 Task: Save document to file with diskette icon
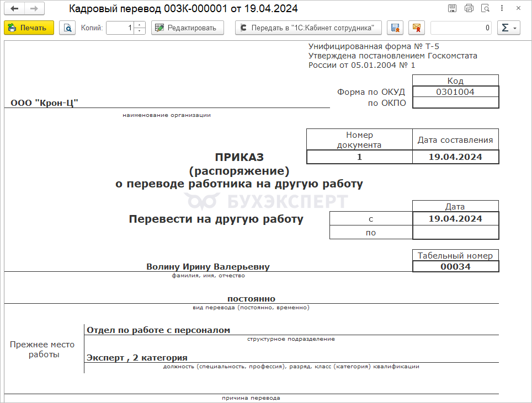[395, 28]
